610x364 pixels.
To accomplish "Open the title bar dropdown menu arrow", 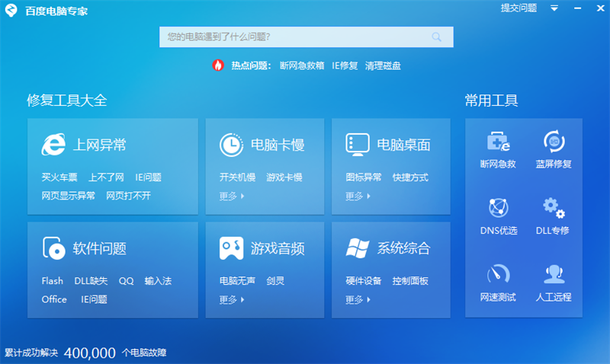I will (x=554, y=8).
